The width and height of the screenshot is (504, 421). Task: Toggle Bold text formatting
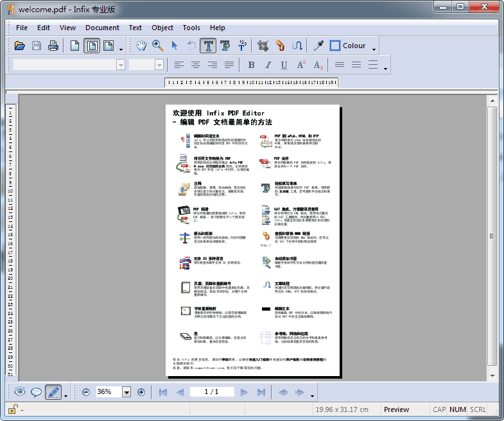(x=251, y=65)
